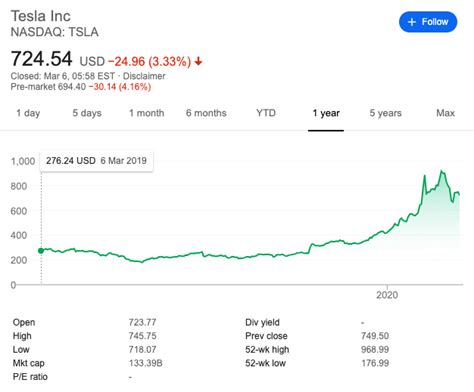Click the Tesla Inc title
This screenshot has width=474, height=392.
(41, 16)
